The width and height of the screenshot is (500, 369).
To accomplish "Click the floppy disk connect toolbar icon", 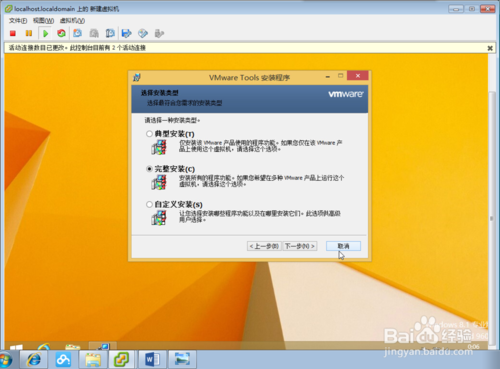I will click(x=127, y=33).
